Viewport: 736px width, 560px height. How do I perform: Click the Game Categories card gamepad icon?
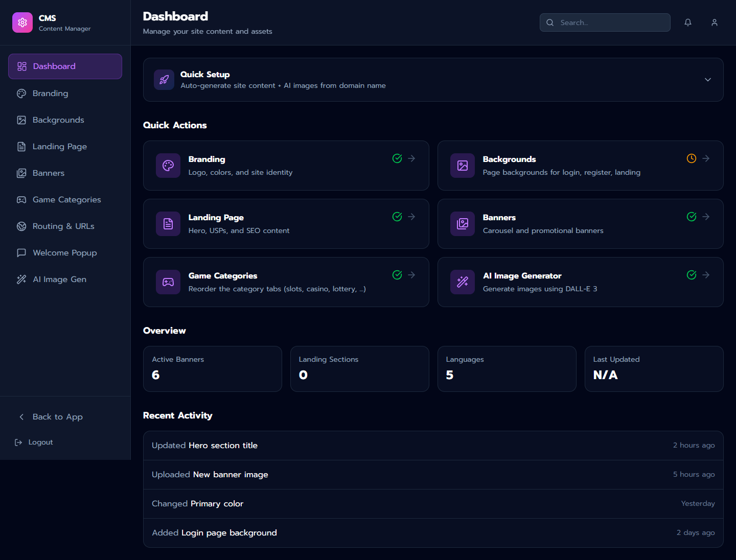(x=168, y=282)
